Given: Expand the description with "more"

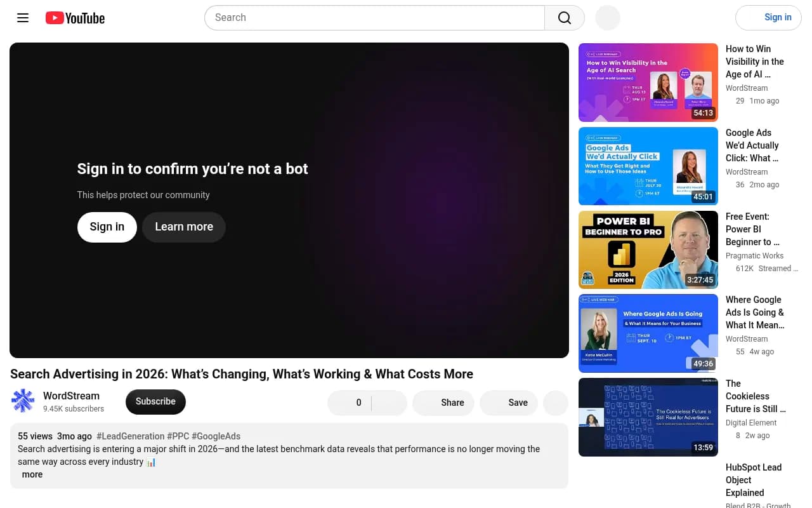Looking at the screenshot, I should (32, 474).
